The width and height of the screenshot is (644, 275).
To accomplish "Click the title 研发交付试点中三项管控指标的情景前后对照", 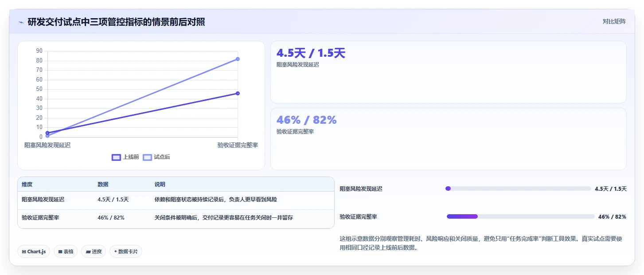I will [116, 22].
